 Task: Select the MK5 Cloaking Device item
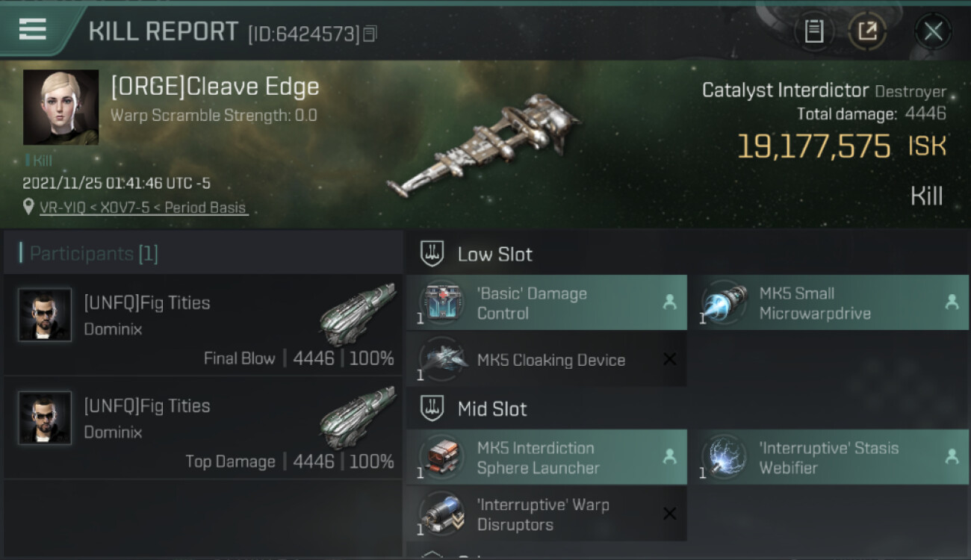coord(546,360)
